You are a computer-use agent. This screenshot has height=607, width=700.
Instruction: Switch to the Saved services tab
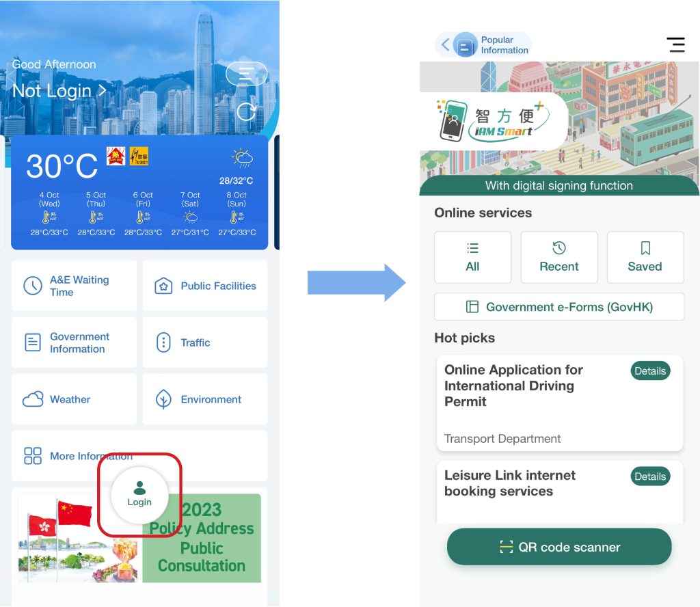[x=645, y=257]
